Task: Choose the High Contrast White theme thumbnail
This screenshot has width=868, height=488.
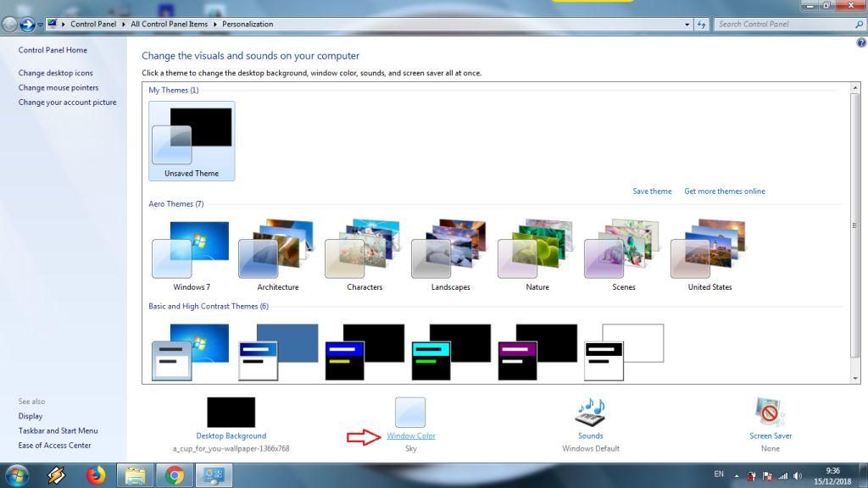Action: [x=624, y=352]
